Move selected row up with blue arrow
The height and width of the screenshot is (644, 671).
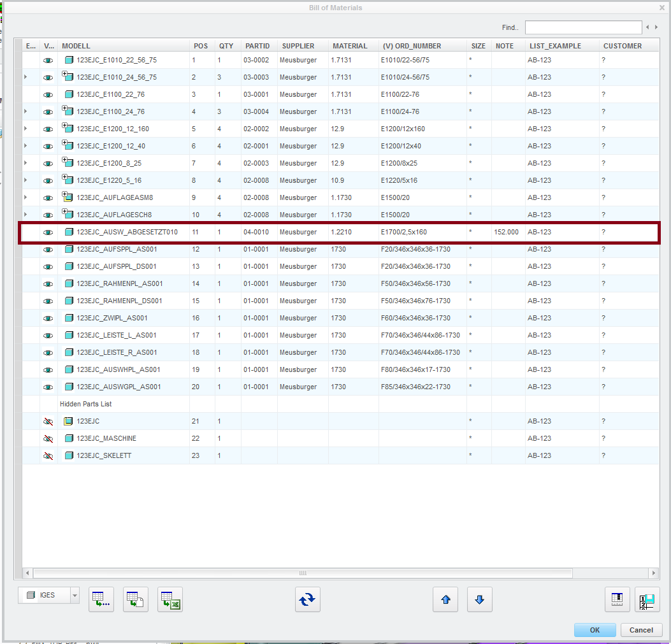(x=445, y=599)
